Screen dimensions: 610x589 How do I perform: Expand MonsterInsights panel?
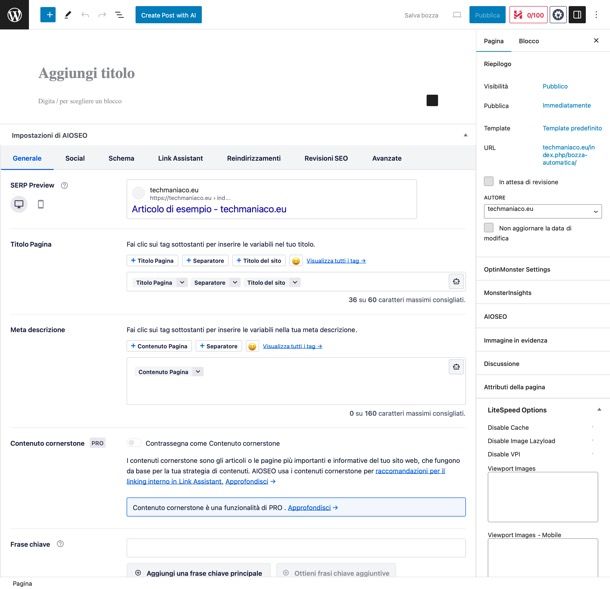pyautogui.click(x=543, y=293)
